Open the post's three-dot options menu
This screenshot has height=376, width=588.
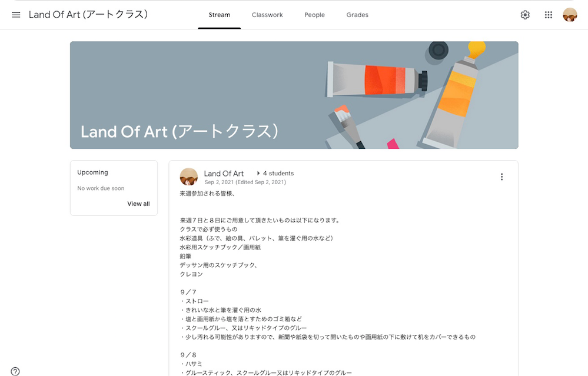click(x=501, y=177)
